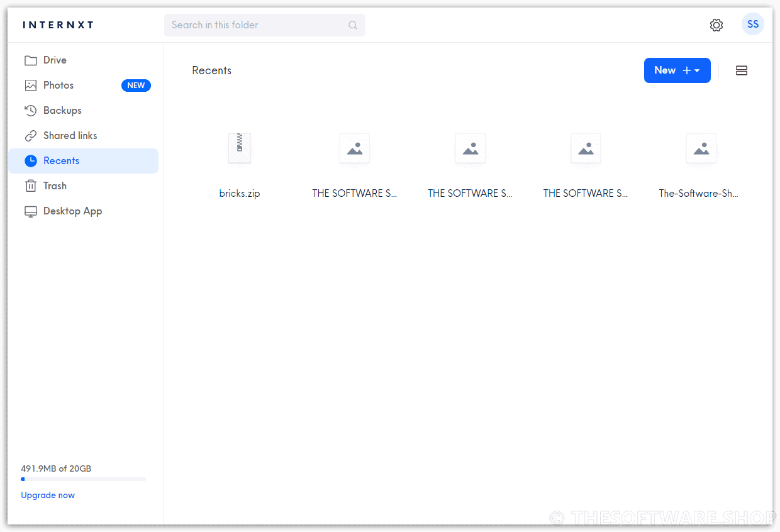Click the Drive folder icon
This screenshot has height=532, width=780.
(x=31, y=60)
